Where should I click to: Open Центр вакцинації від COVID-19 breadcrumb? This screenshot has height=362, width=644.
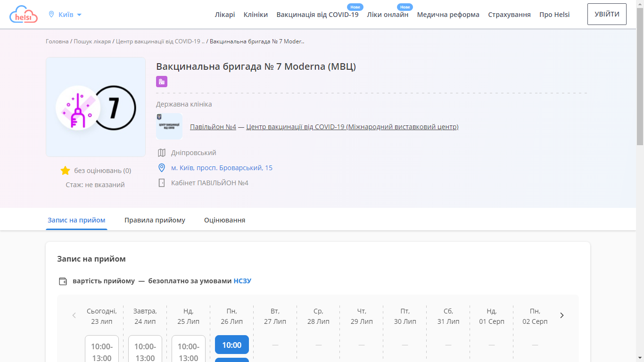[x=160, y=41]
